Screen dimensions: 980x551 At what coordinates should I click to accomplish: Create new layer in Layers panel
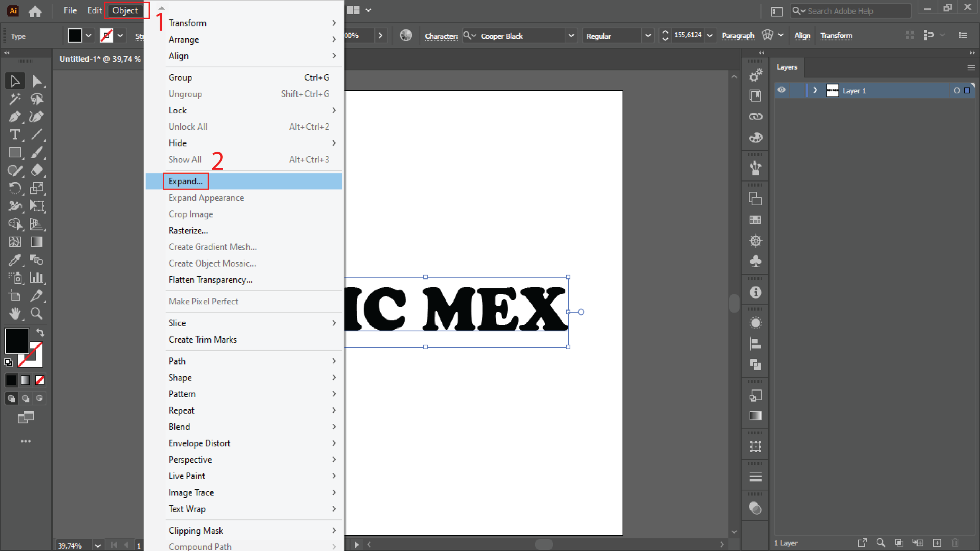click(937, 543)
